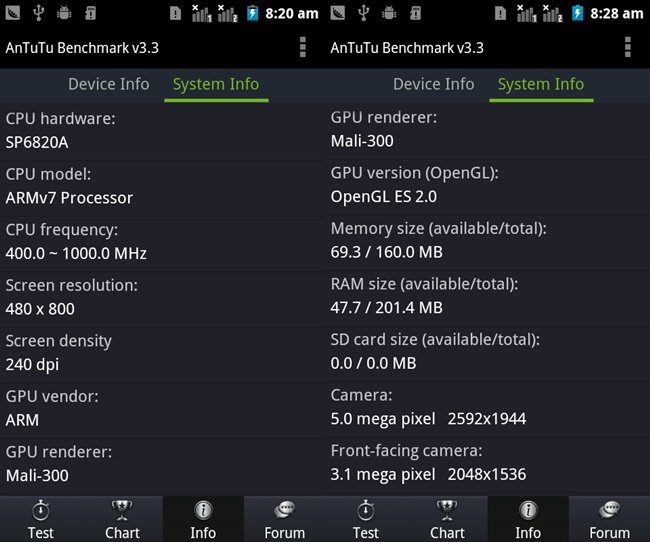Tap the RAM size 47.7 / 201.4 MB row

coord(487,296)
